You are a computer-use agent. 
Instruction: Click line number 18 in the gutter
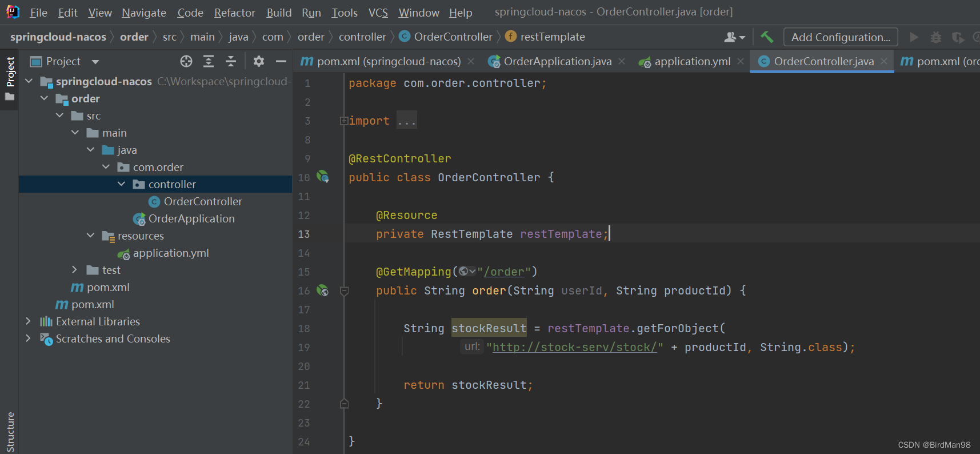(x=304, y=328)
